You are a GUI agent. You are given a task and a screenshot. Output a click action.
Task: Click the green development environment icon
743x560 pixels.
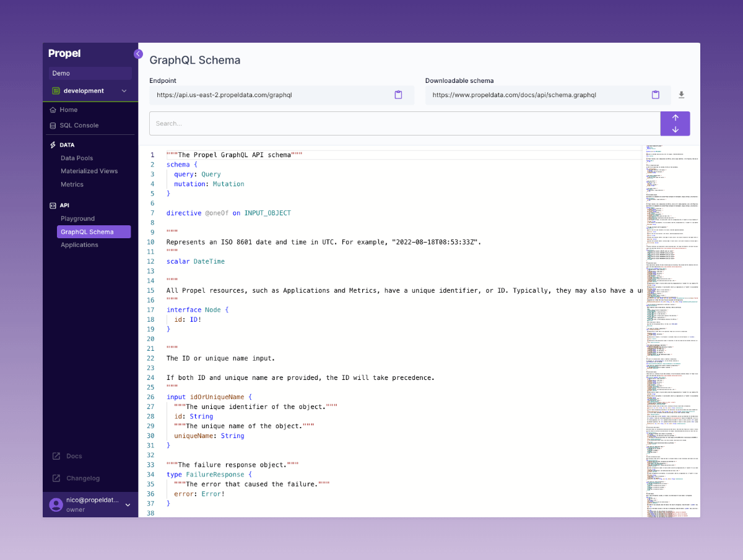[57, 90]
